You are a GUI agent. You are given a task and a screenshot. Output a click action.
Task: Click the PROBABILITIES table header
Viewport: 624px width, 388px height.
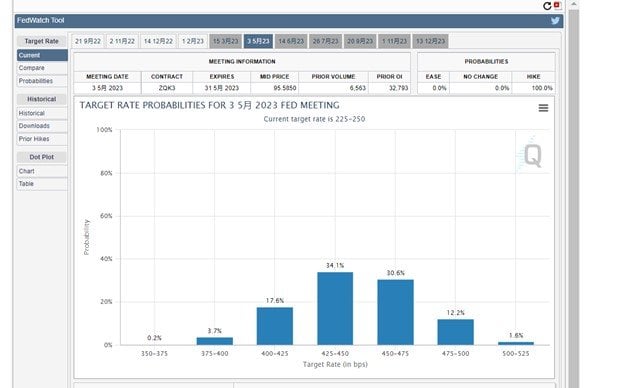(x=486, y=62)
